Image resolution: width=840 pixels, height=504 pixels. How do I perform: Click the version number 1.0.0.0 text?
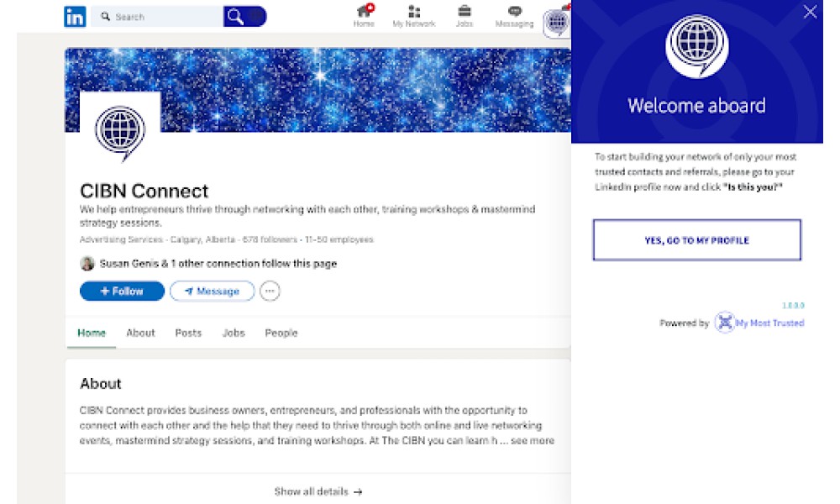[x=794, y=305]
